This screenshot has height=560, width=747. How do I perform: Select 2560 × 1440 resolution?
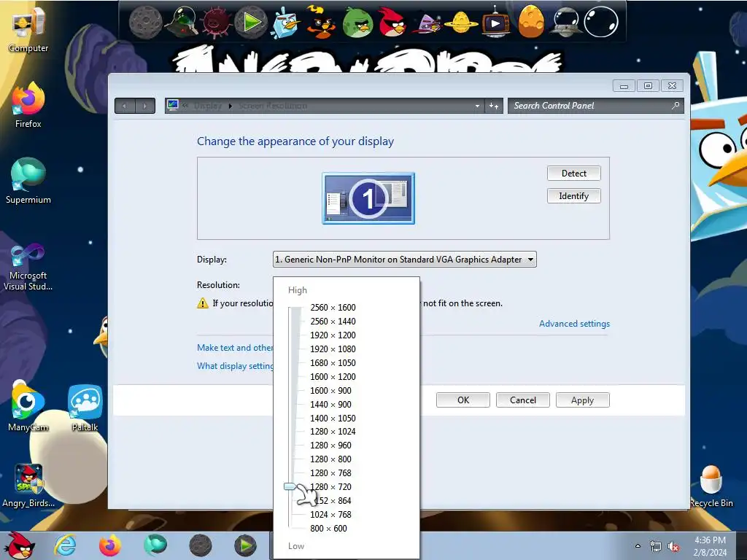[x=333, y=322]
